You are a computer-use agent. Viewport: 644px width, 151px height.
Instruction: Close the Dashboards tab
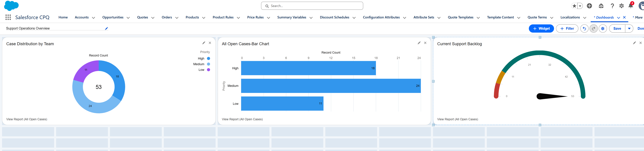tap(624, 17)
